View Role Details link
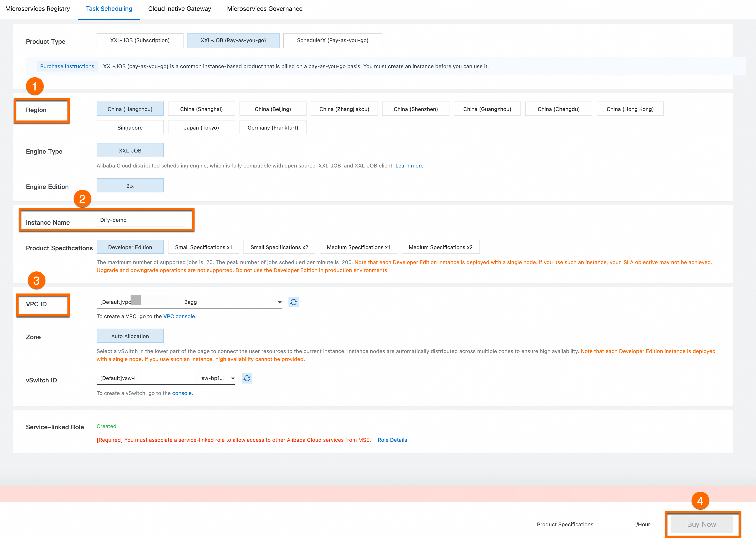756x538 pixels. (392, 440)
